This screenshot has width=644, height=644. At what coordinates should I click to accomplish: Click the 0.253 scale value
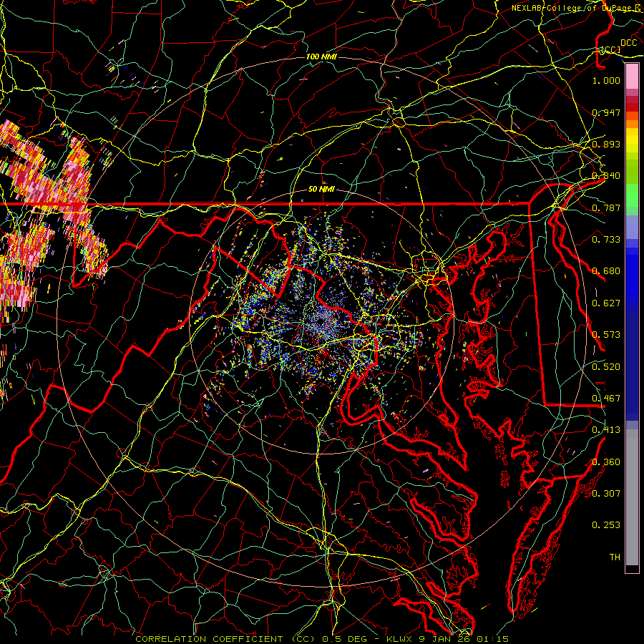click(x=606, y=525)
